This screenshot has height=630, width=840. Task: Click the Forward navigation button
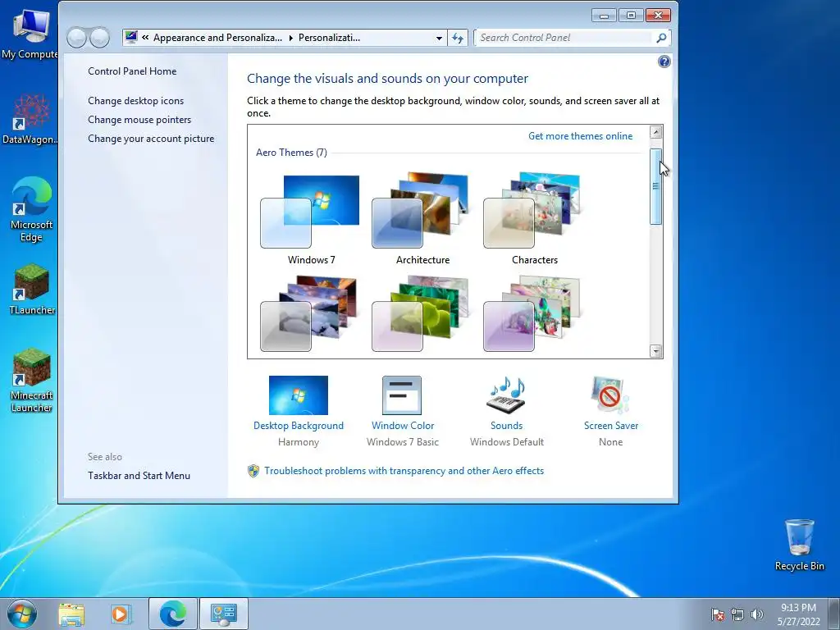[x=99, y=38]
